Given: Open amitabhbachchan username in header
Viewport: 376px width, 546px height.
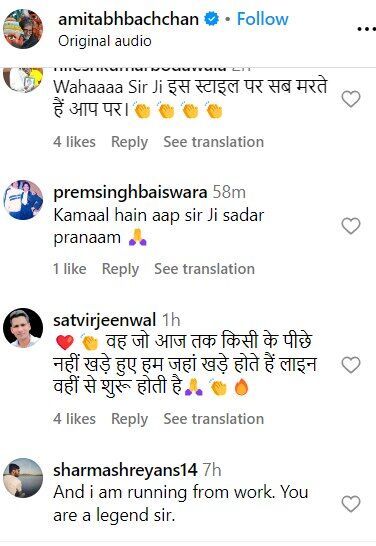Looking at the screenshot, I should (128, 19).
